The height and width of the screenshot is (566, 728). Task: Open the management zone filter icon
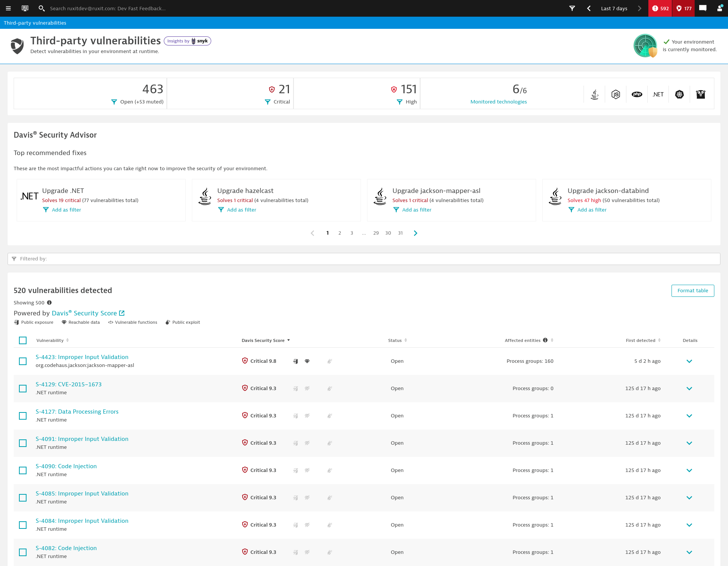[x=572, y=8]
